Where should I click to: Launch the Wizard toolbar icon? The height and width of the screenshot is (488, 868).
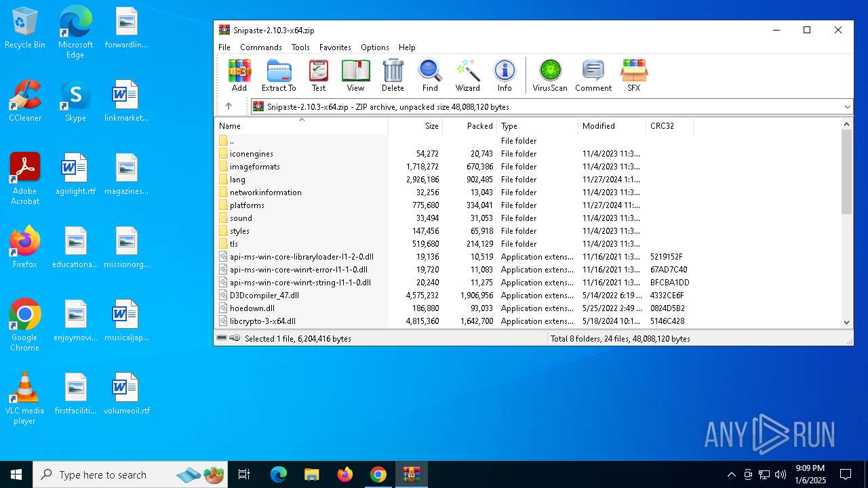pyautogui.click(x=468, y=75)
